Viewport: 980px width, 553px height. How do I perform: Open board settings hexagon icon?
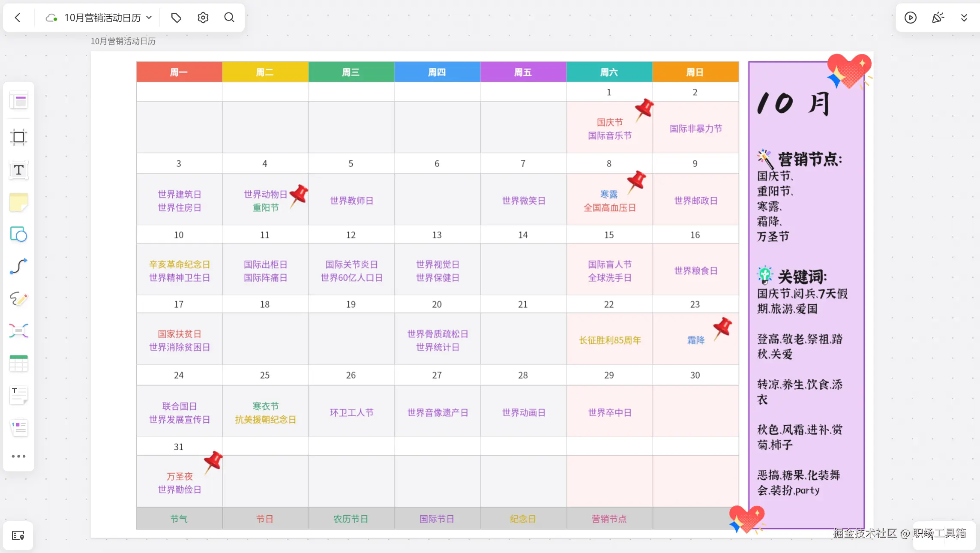[203, 18]
